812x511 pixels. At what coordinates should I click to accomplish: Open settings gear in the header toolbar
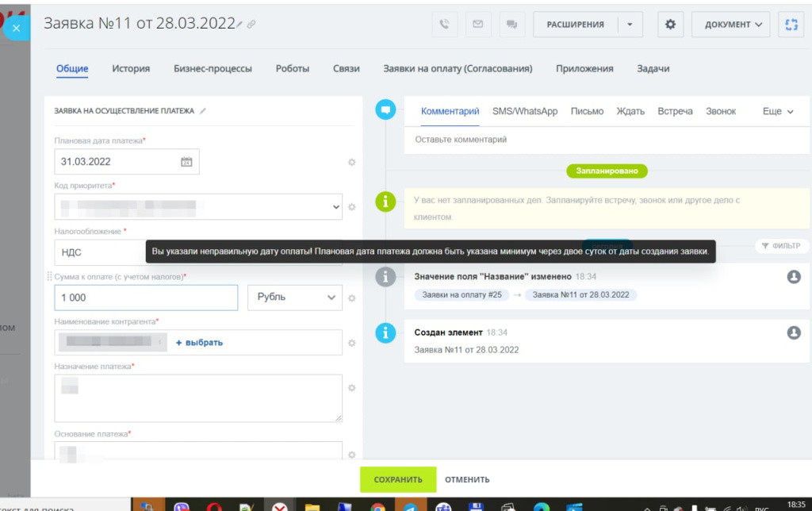click(x=670, y=25)
